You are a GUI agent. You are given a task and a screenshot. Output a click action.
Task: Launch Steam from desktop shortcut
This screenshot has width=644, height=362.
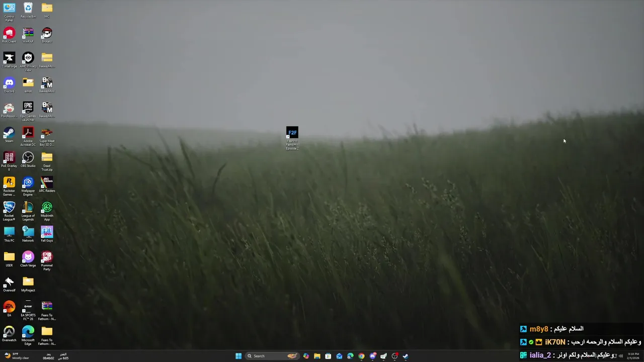point(9,135)
